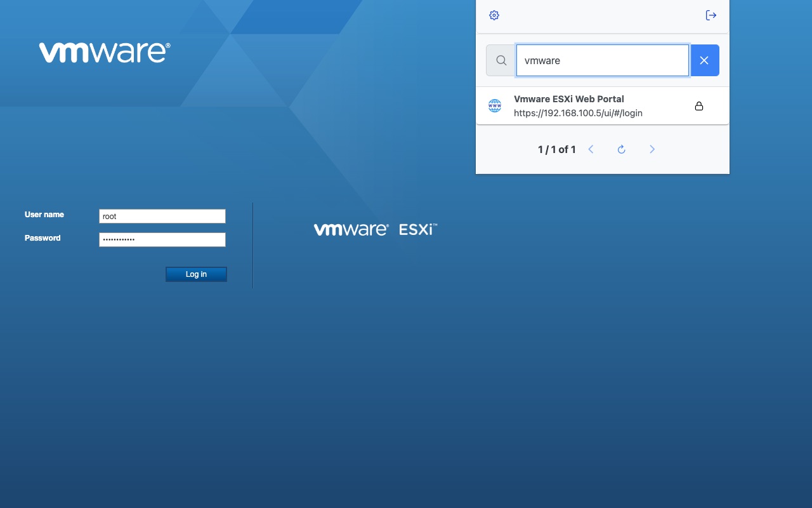
Task: Click the magnifier search icon
Action: point(501,60)
